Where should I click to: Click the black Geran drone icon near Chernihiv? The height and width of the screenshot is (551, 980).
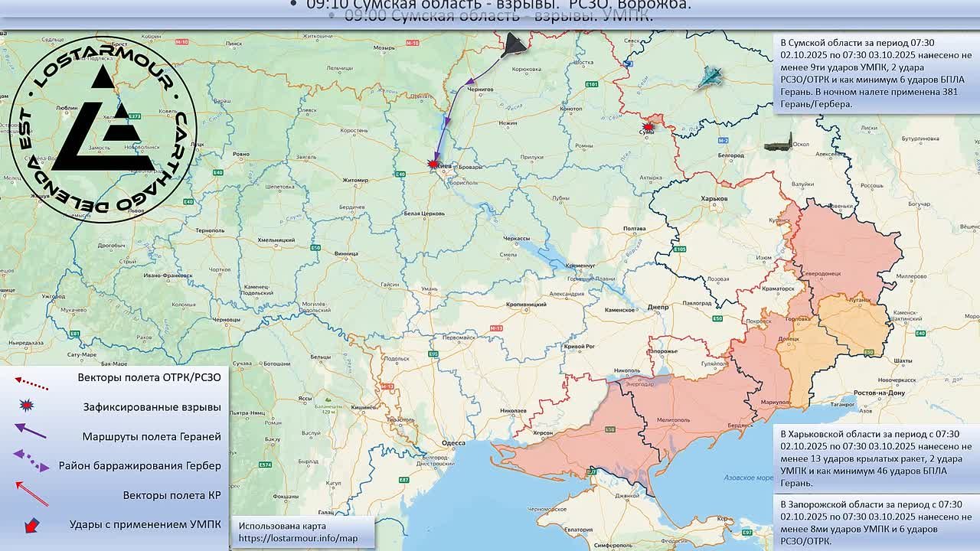tap(514, 44)
